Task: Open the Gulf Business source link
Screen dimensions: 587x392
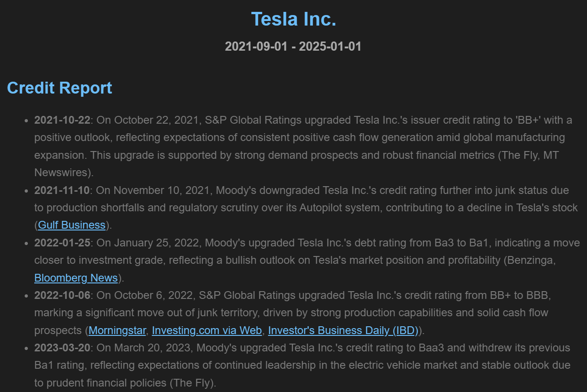Action: pos(72,225)
